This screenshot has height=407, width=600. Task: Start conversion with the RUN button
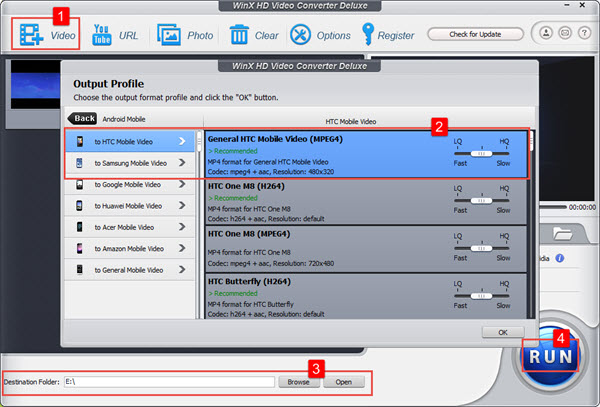[x=551, y=357]
